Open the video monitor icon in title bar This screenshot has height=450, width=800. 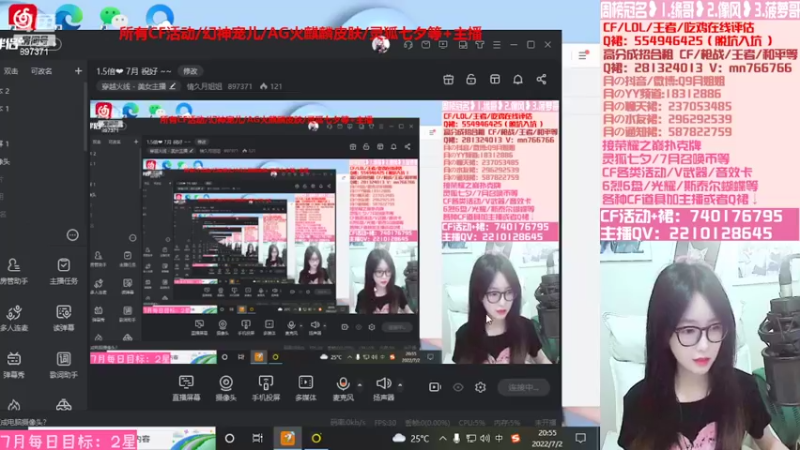443,45
